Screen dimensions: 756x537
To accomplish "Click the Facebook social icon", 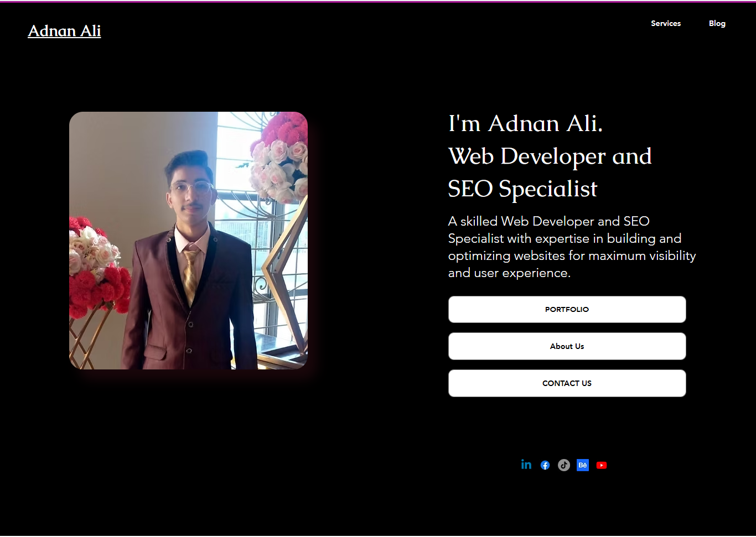I will pyautogui.click(x=545, y=465).
